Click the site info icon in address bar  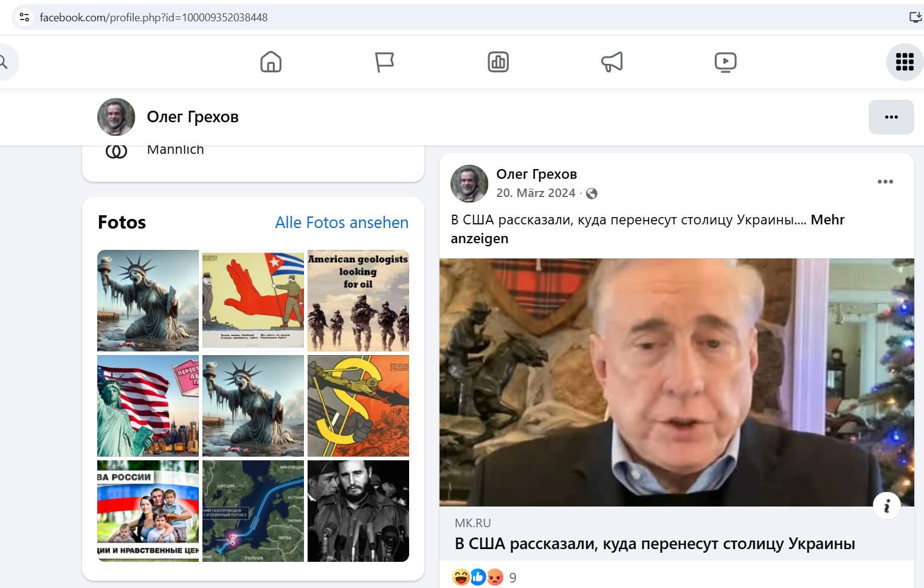coord(24,17)
